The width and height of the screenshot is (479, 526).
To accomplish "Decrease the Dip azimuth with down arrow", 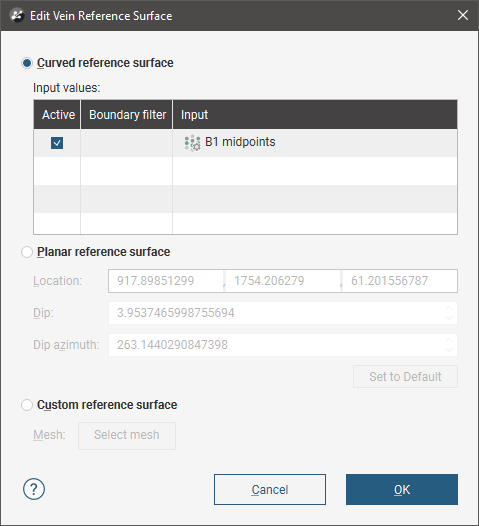I will click(449, 349).
